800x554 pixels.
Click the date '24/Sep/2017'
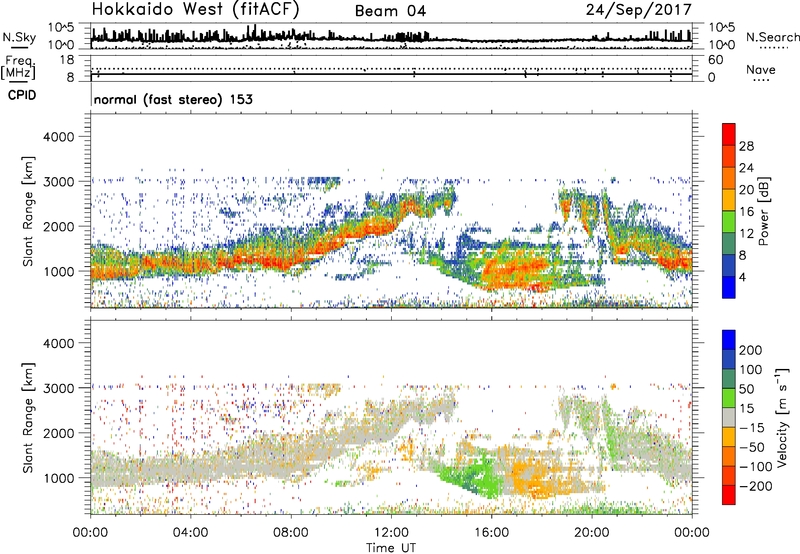639,10
